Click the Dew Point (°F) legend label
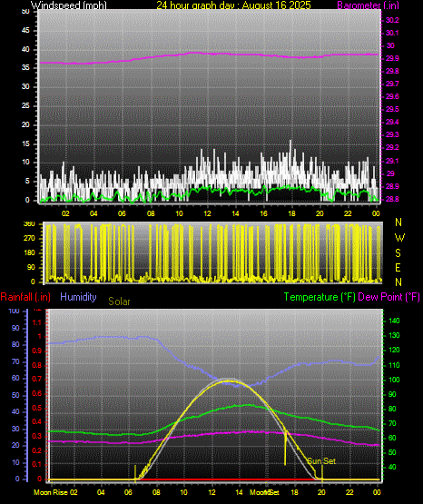 (389, 297)
